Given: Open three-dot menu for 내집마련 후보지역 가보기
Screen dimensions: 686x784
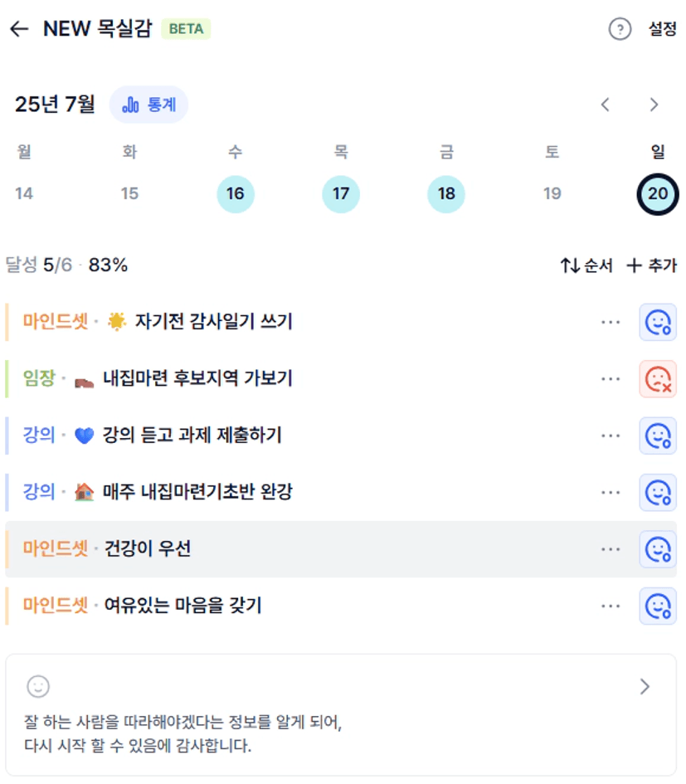Looking at the screenshot, I should tap(611, 379).
